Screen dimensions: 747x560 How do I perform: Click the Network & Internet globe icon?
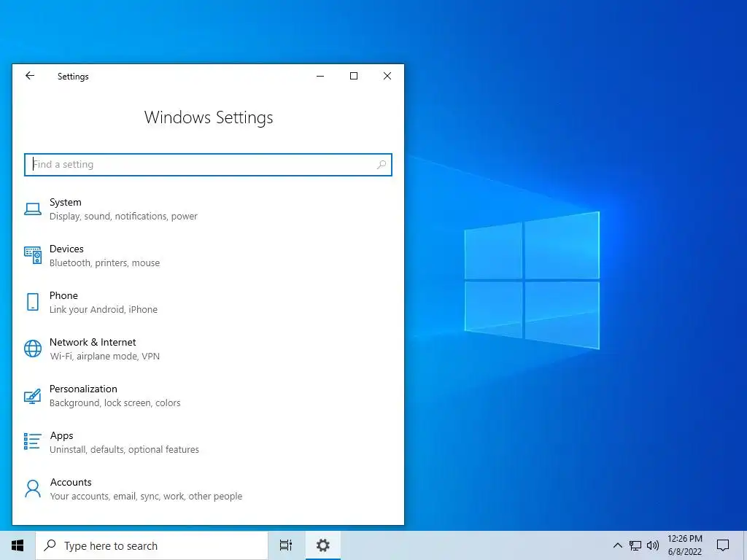pos(32,349)
